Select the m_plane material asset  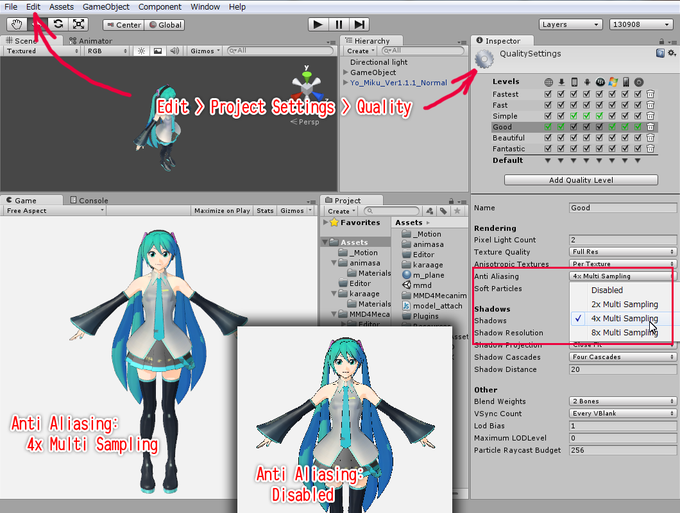click(423, 274)
